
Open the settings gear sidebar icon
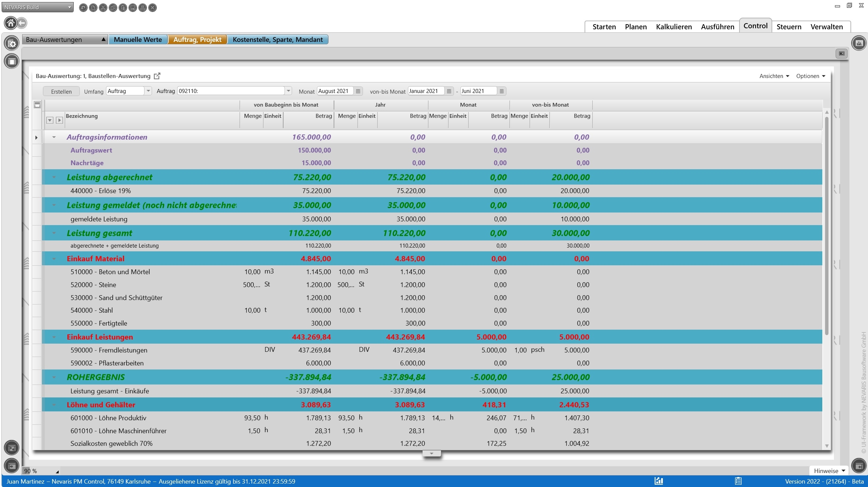(12, 43)
